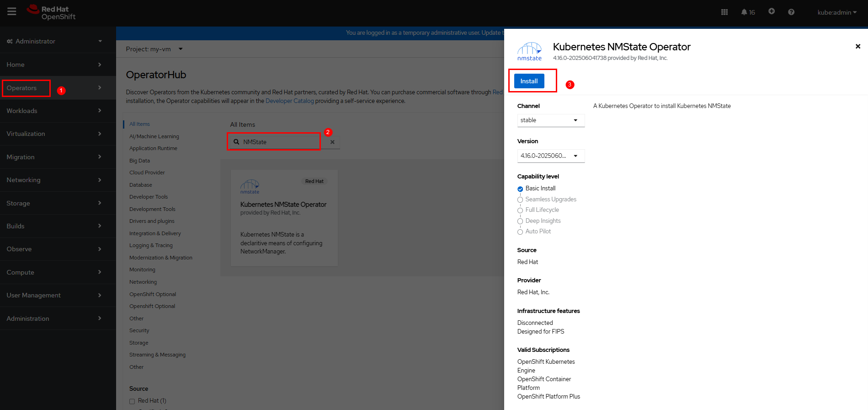Filter by OpenShift Optional category
868x410 pixels.
(x=153, y=294)
